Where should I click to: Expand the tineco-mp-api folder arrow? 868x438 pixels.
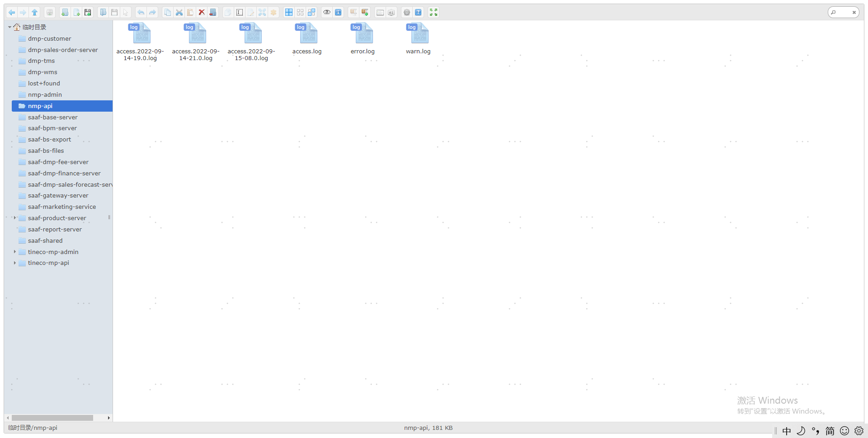click(x=15, y=263)
